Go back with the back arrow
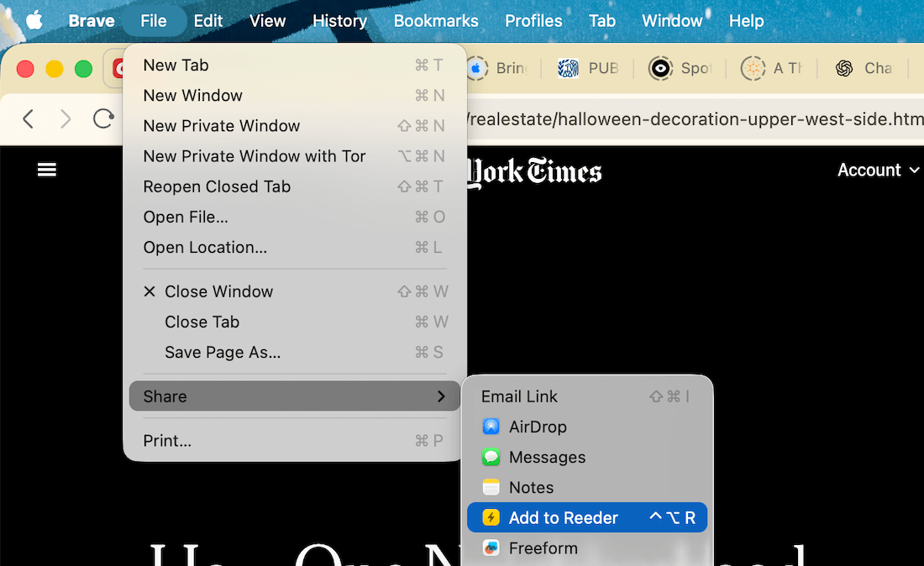The height and width of the screenshot is (566, 924). (29, 119)
